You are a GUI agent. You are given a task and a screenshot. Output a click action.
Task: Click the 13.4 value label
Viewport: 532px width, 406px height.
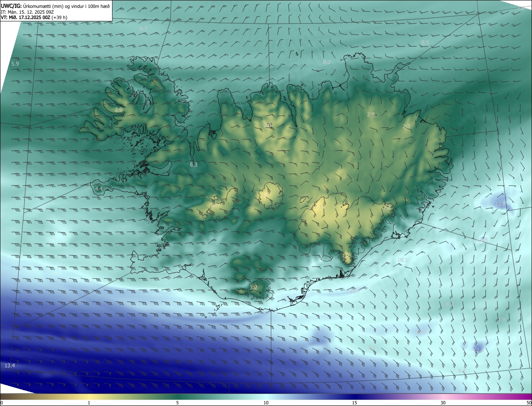tap(10, 365)
